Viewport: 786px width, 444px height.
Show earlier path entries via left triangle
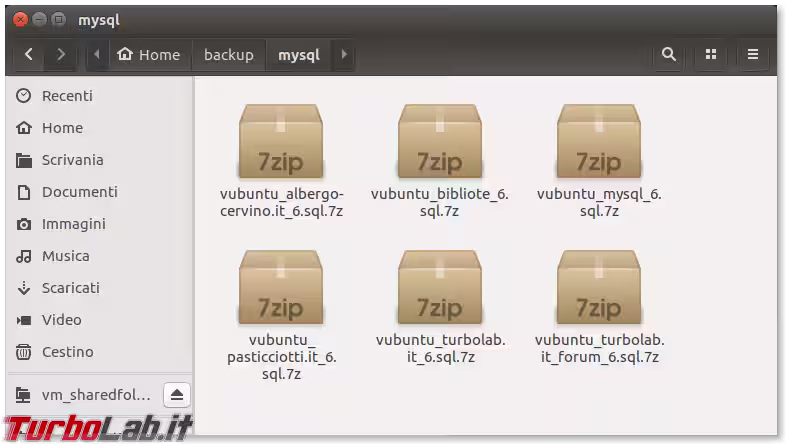(97, 54)
